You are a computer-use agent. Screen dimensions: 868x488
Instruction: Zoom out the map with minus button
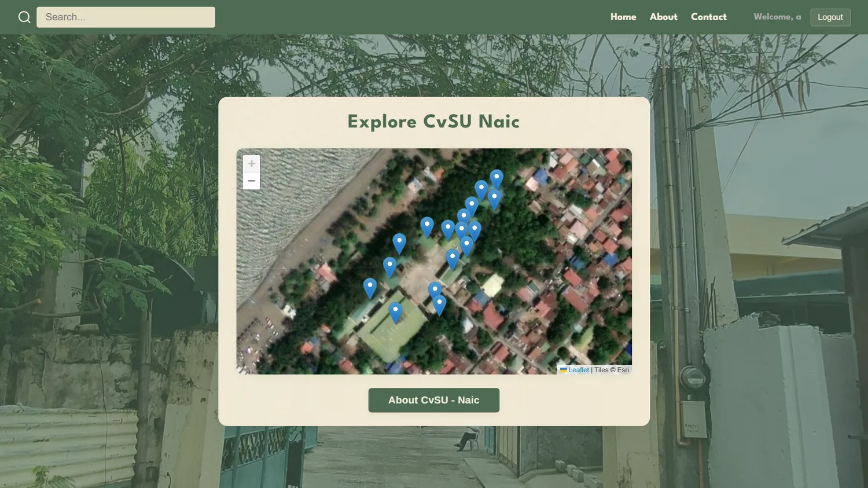[251, 181]
